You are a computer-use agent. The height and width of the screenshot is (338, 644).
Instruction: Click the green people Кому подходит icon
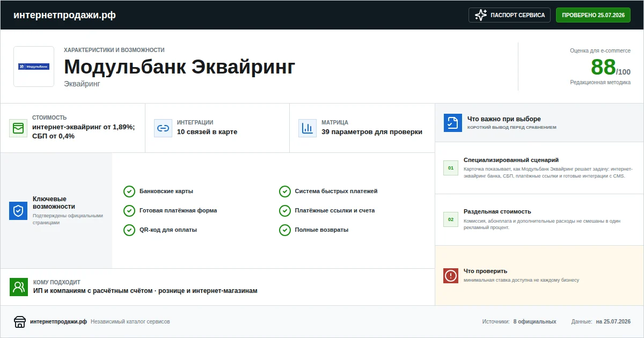click(x=19, y=287)
